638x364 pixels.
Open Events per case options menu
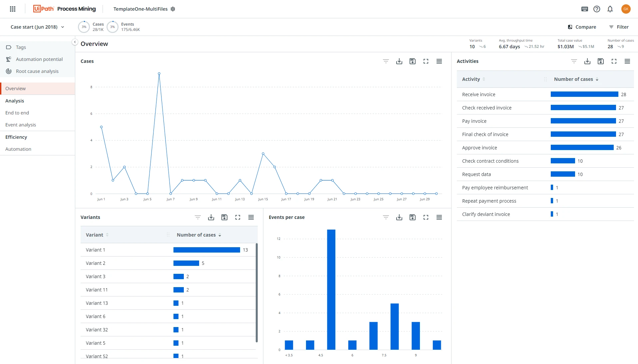(439, 217)
